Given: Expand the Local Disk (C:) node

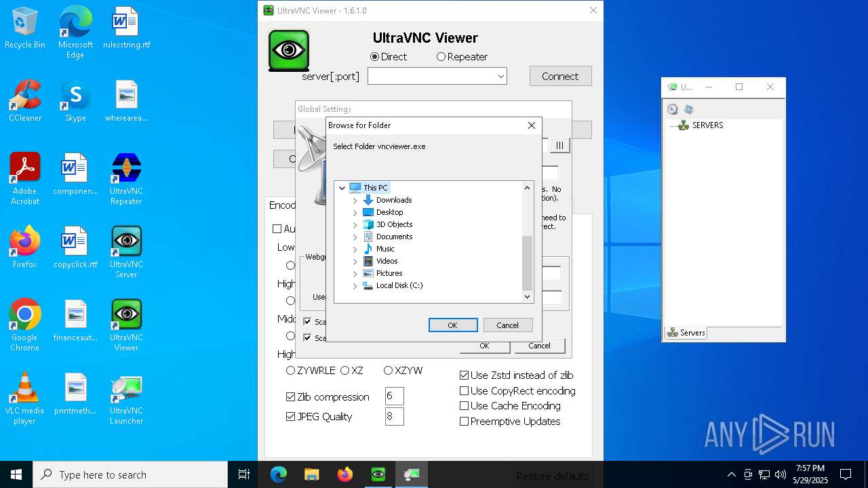Looking at the screenshot, I should click(x=355, y=285).
